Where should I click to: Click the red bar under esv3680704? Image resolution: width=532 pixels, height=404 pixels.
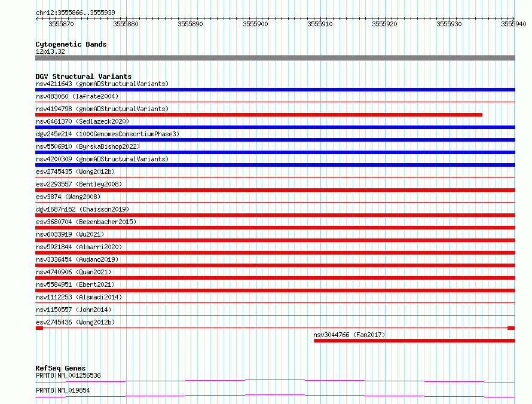pos(275,228)
